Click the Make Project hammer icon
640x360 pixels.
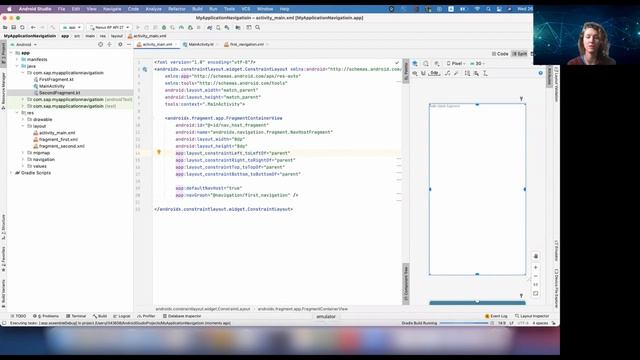[x=52, y=27]
